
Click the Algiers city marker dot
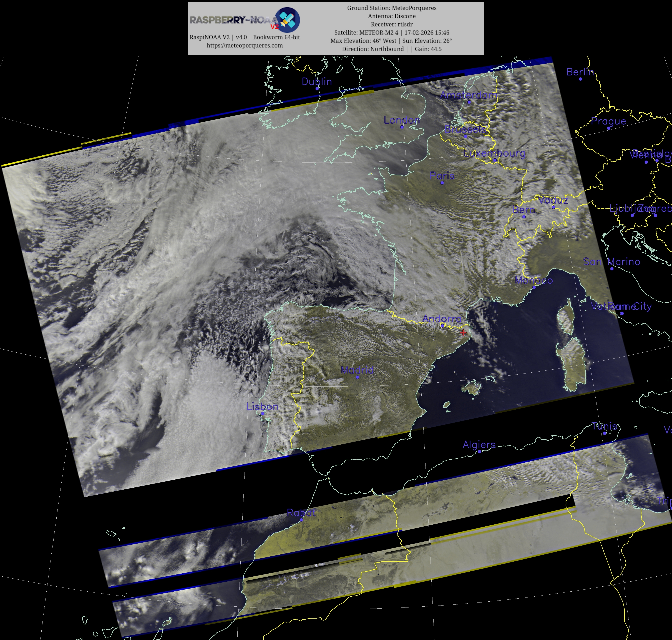(479, 452)
